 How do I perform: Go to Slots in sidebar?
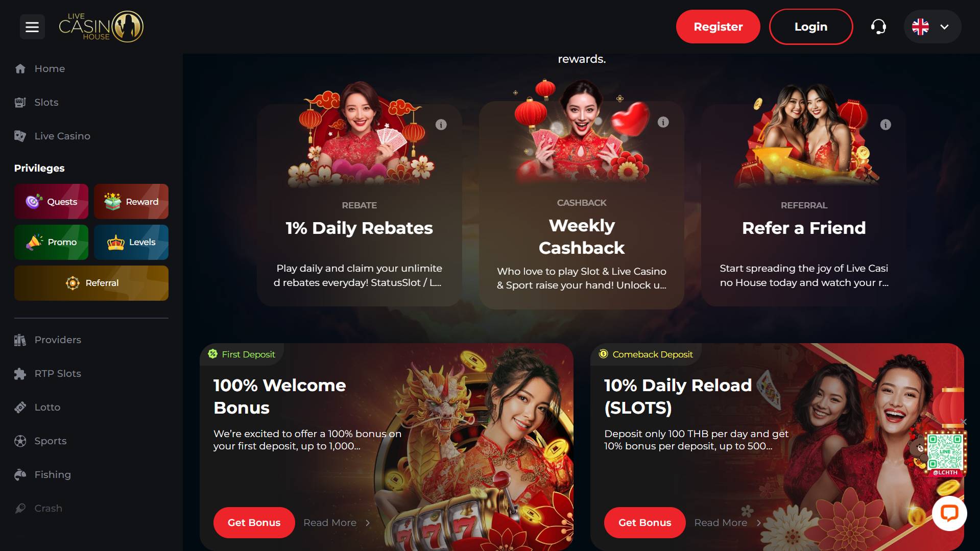46,102
